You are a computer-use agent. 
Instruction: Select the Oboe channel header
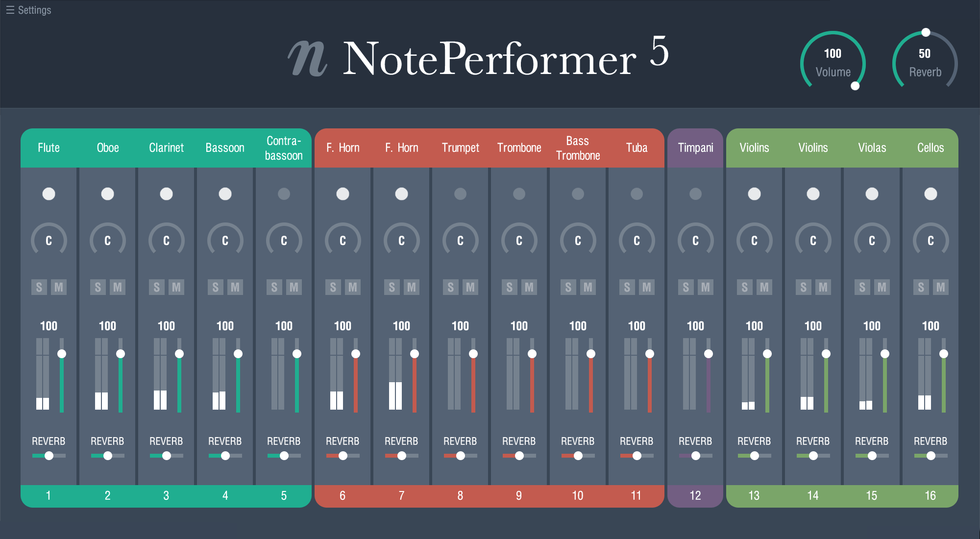[107, 148]
